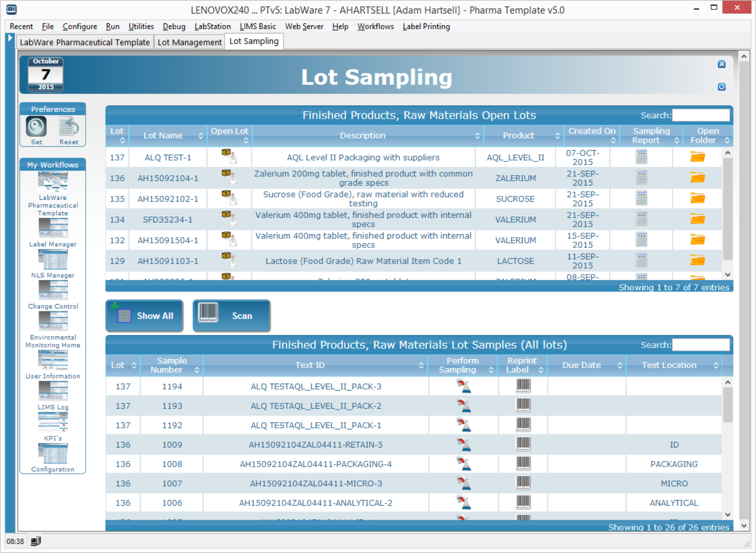Viewport: 756px width, 553px height.
Task: Close the Lot Sampling panel with blue X
Action: (x=721, y=64)
